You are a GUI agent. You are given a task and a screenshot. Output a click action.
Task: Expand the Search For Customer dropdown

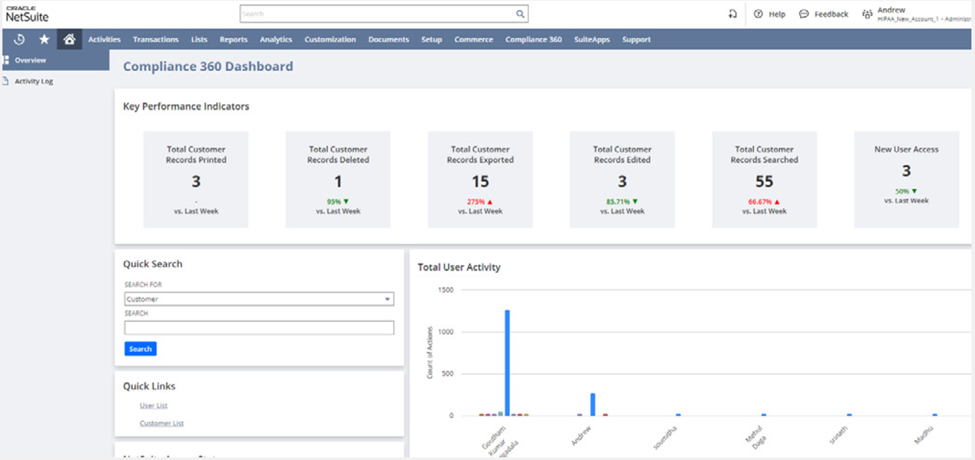point(259,299)
